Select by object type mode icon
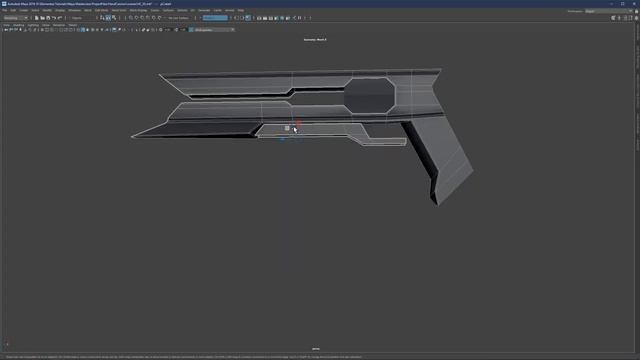The image size is (640, 360). [x=108, y=18]
